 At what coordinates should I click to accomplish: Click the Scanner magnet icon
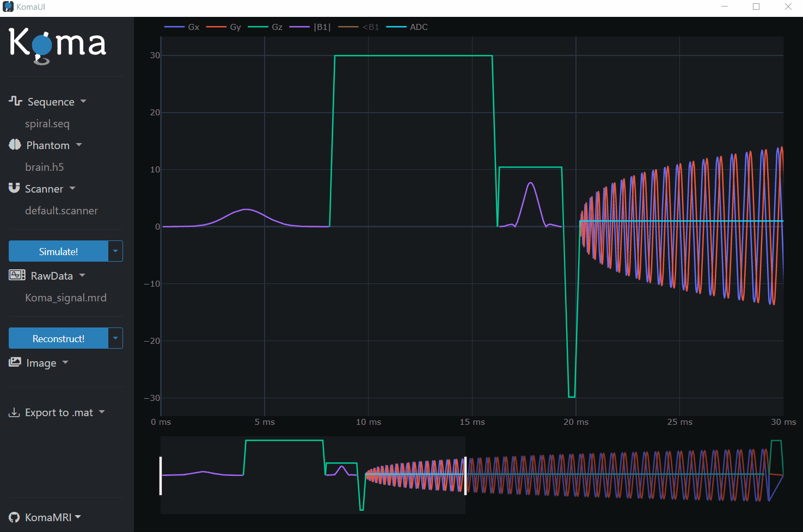pos(14,188)
